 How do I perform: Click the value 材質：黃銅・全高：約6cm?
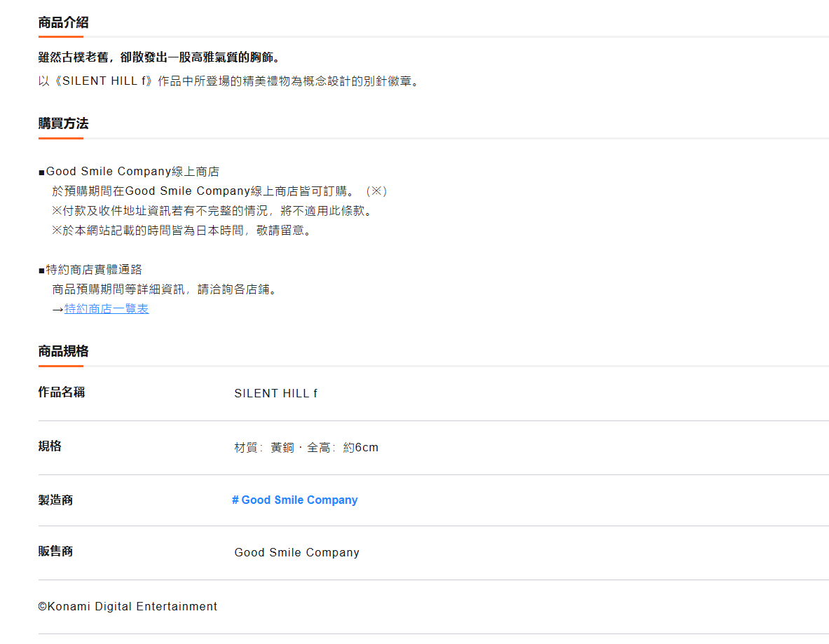click(306, 448)
